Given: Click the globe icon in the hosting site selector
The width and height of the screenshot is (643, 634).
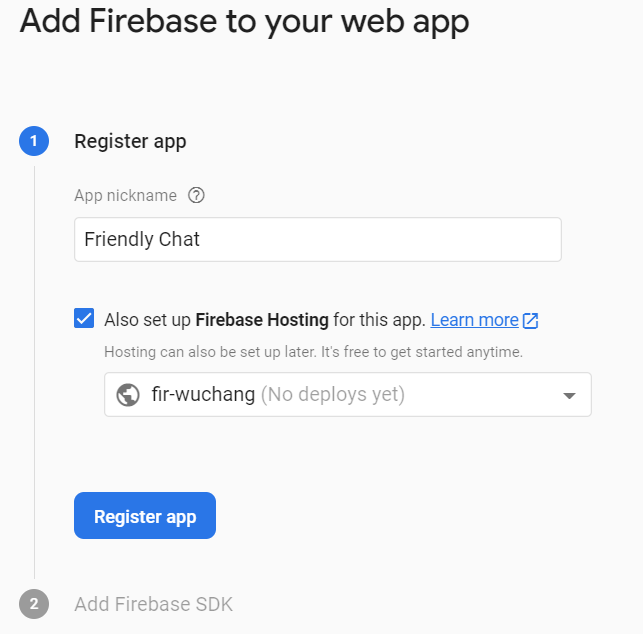Looking at the screenshot, I should pyautogui.click(x=128, y=395).
